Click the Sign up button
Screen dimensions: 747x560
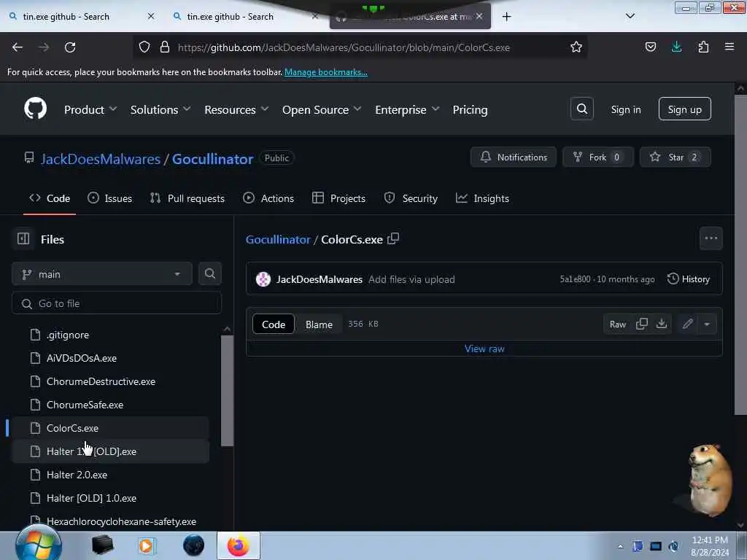pos(684,109)
